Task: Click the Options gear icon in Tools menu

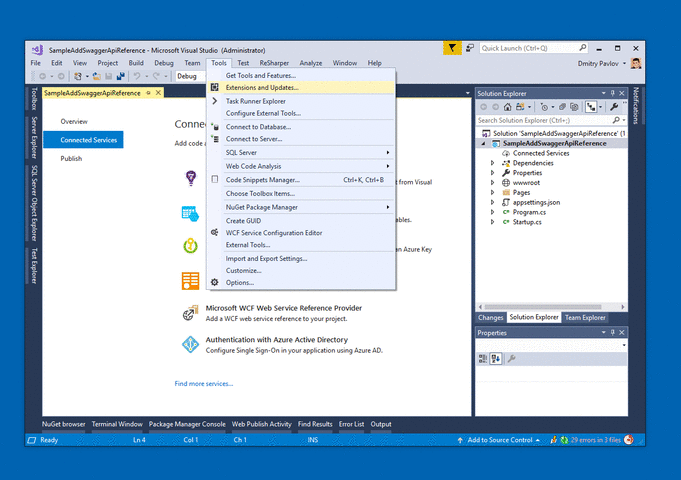Action: [x=215, y=282]
